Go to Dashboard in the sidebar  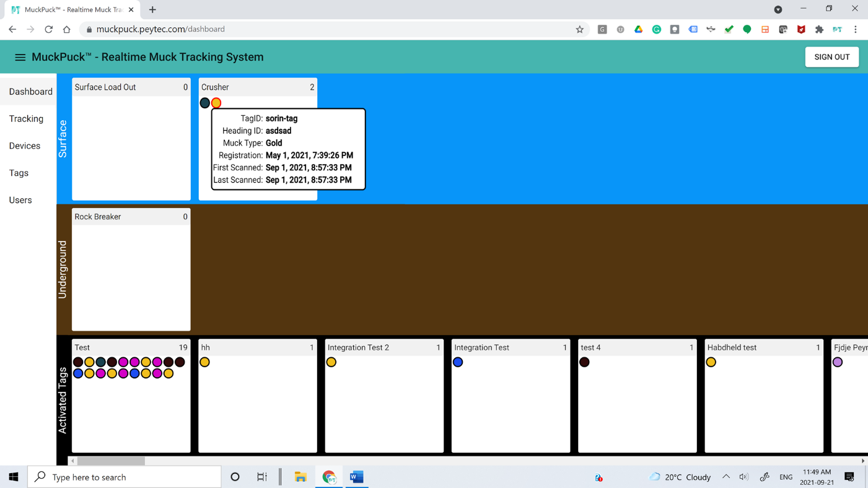pos(30,92)
